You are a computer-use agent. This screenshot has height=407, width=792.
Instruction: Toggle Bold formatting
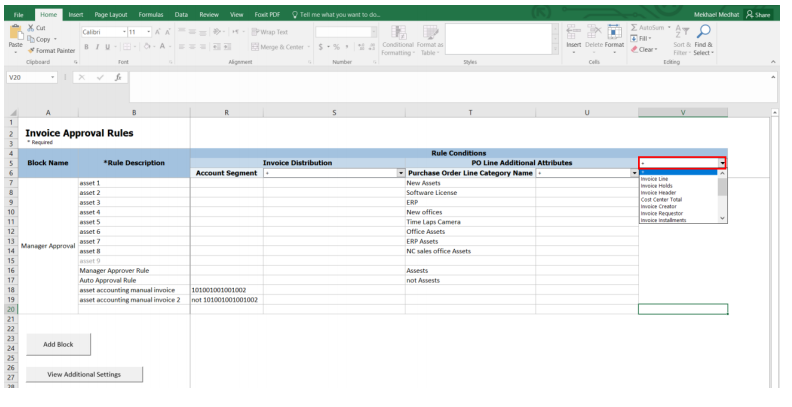tap(86, 47)
